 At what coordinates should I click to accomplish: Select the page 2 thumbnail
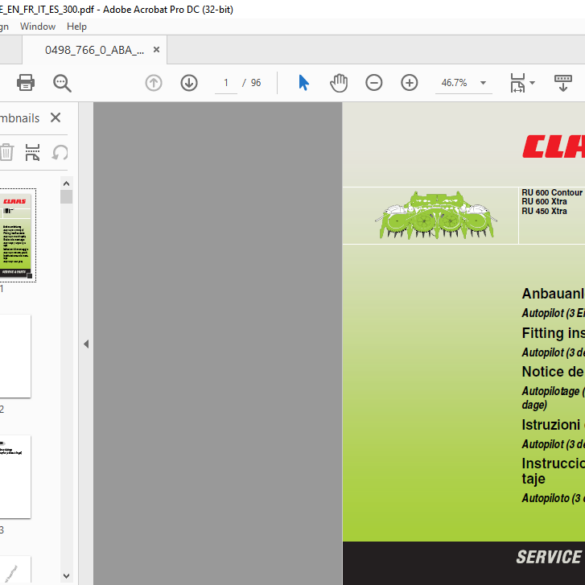tap(15, 356)
